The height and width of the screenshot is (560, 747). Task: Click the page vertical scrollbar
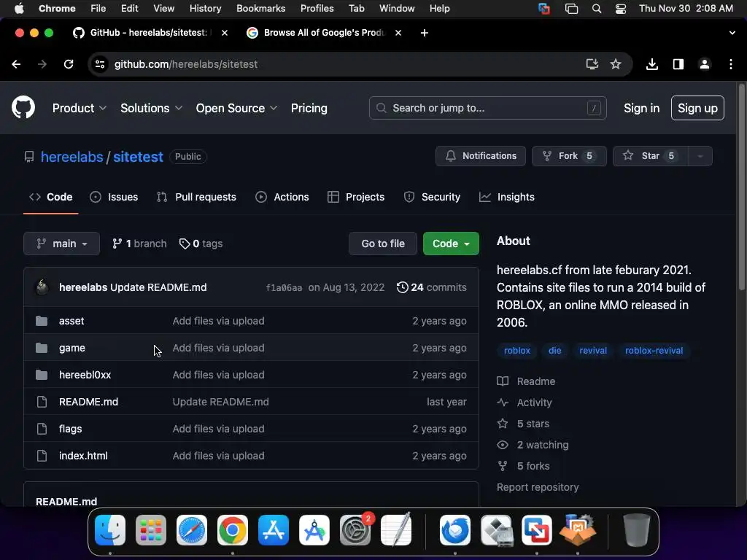point(741,186)
